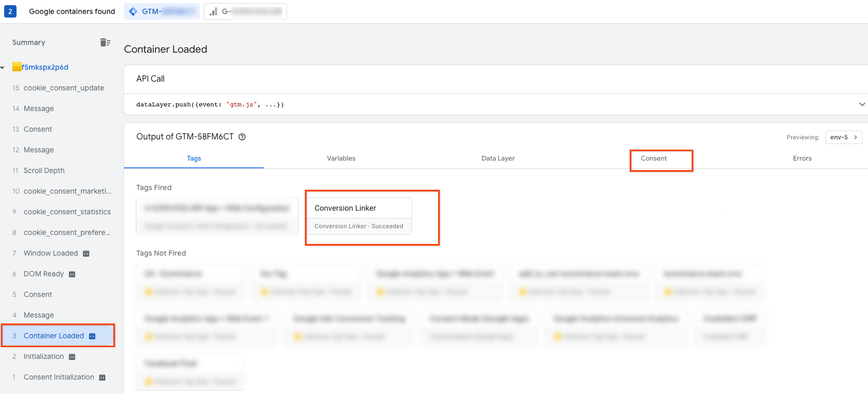Viewport: 868px width, 394px height.
Task: Switch to the Tags tab
Action: point(194,159)
